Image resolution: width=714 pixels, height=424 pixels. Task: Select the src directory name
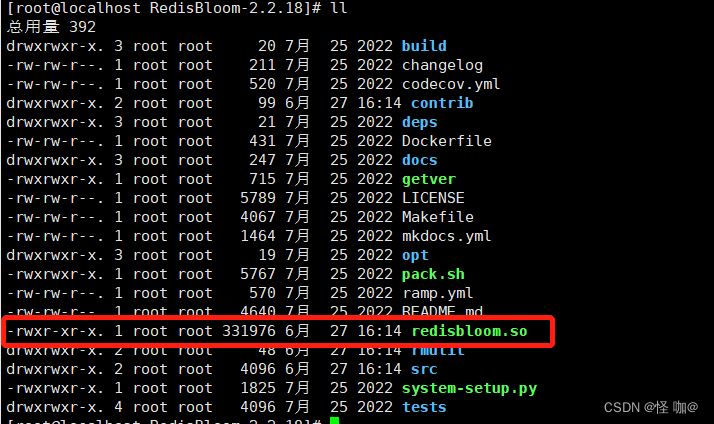[x=415, y=369]
